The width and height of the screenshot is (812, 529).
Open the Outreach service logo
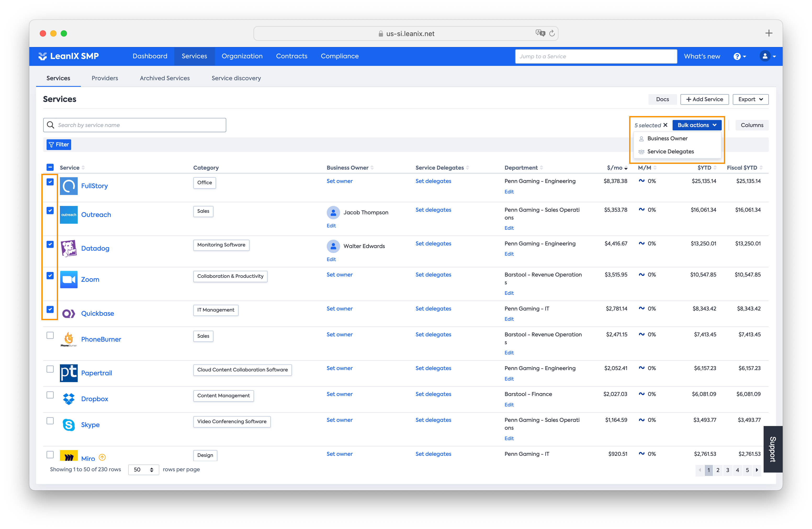(69, 215)
